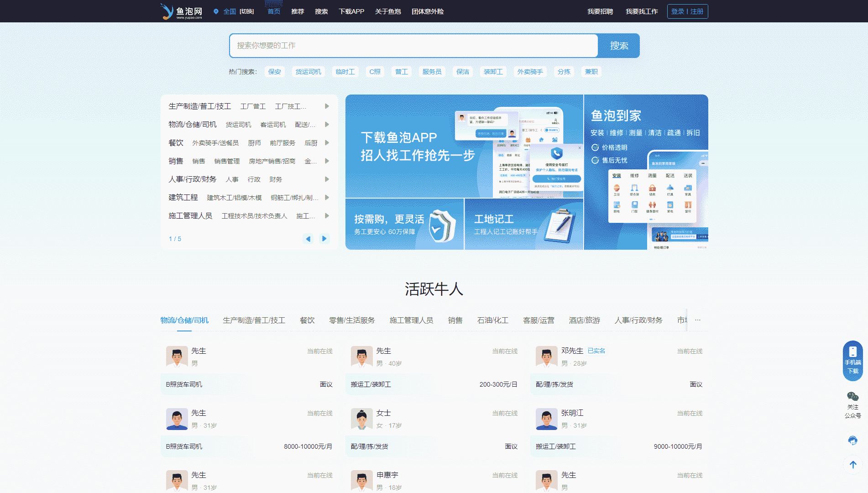Open 下载APP in the top navigation
The image size is (868, 493).
[x=351, y=11]
